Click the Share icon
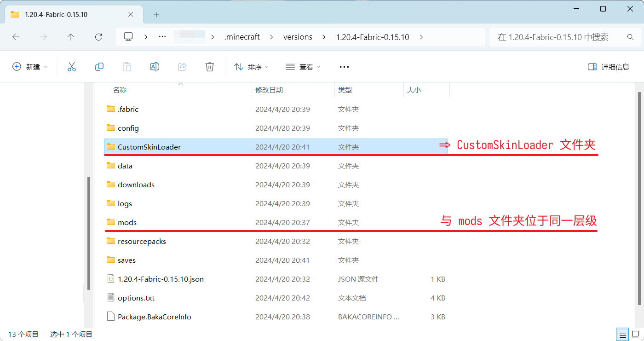The image size is (644, 341). point(182,66)
